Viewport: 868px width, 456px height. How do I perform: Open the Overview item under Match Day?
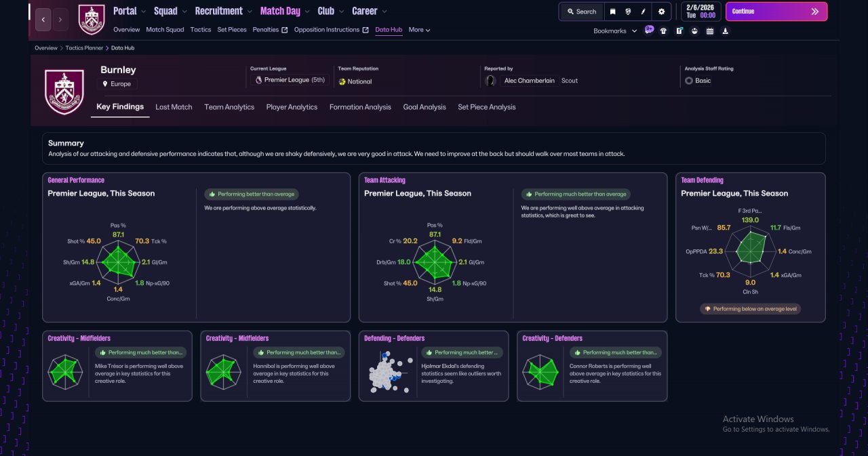click(126, 30)
